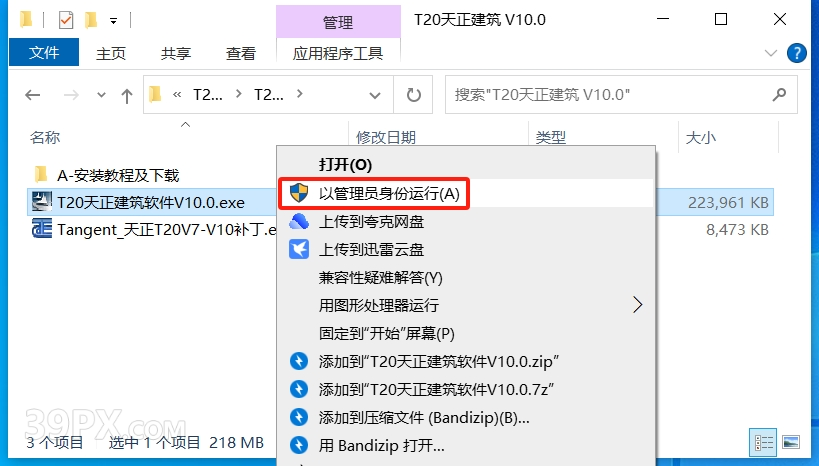The height and width of the screenshot is (466, 819).
Task: Click the T20天正建筑软件V10.0.exe file icon
Action: [x=42, y=202]
